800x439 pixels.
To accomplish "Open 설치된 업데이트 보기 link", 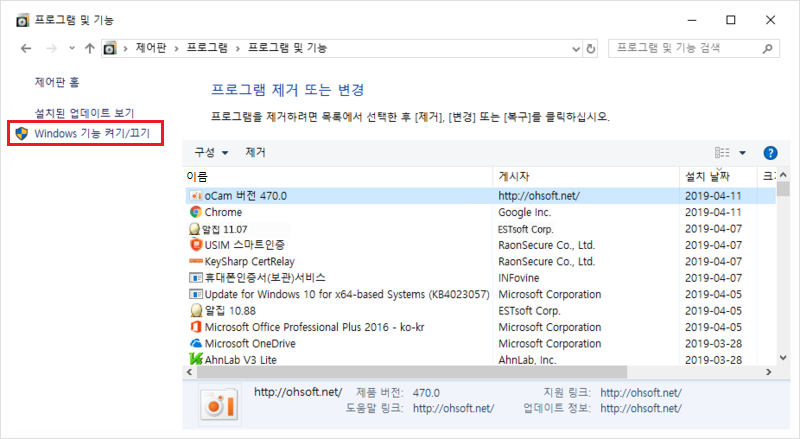I will point(84,113).
